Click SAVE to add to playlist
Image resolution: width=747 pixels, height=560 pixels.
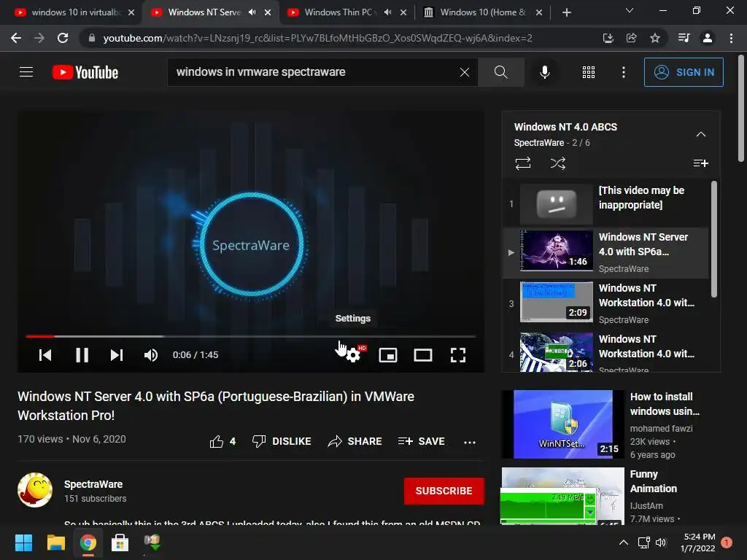coord(421,441)
